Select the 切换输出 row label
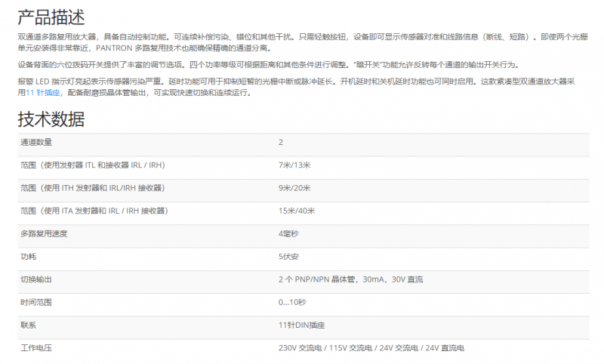Screen dimensions: 604x364 [36, 279]
